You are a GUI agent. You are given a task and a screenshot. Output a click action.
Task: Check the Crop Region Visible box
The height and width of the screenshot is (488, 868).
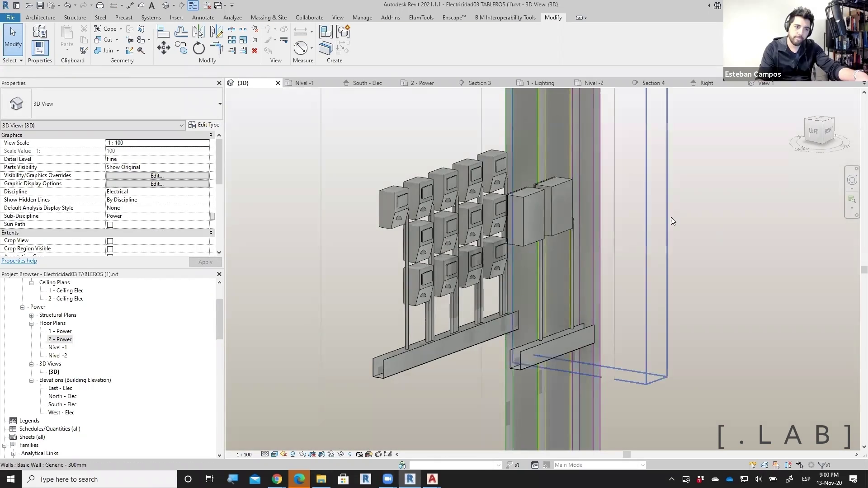(110, 249)
